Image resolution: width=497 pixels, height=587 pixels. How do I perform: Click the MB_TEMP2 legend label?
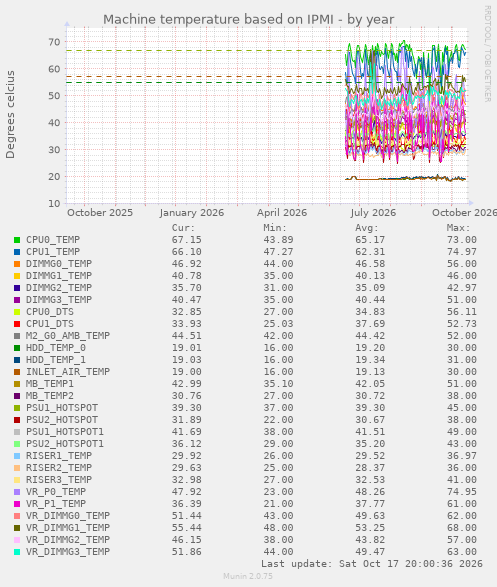tap(50, 396)
